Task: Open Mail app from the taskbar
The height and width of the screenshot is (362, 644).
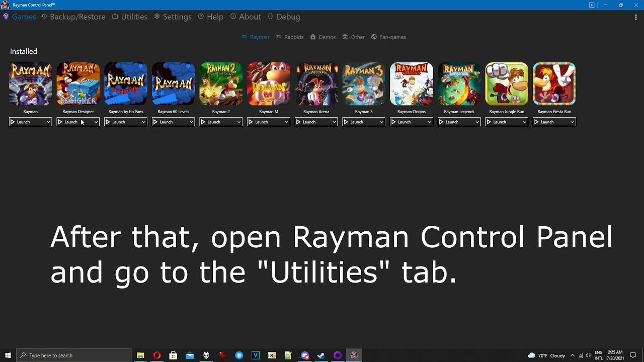Action: point(190,355)
